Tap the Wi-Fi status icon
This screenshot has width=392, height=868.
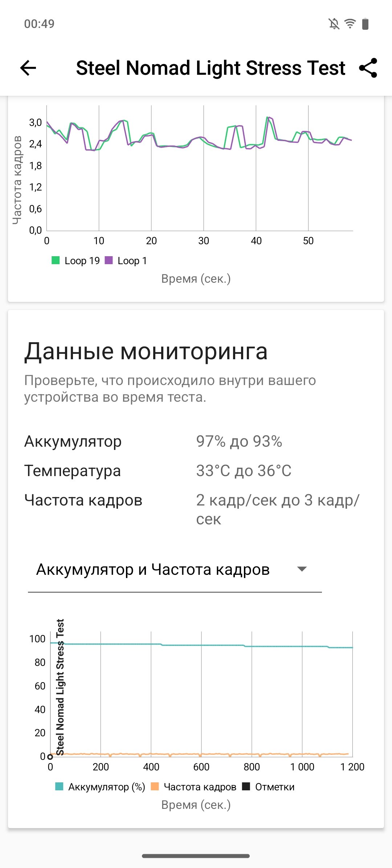[x=350, y=24]
